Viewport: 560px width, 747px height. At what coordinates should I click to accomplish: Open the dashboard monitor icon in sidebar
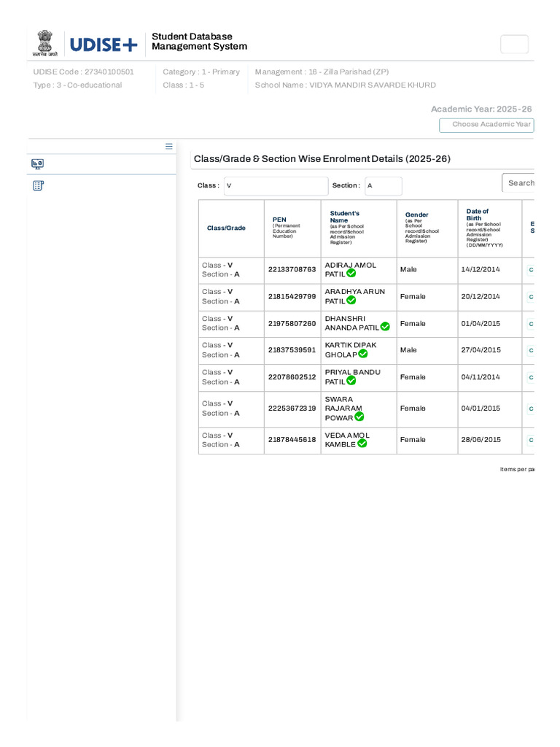click(38, 164)
